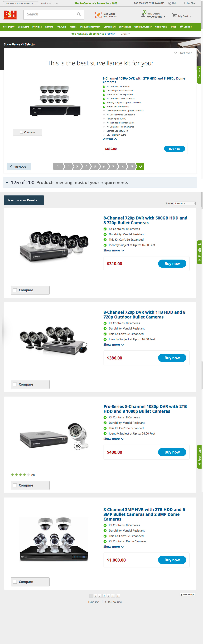Open the Live Chat icon
203x644 pixels.
click(183, 3)
